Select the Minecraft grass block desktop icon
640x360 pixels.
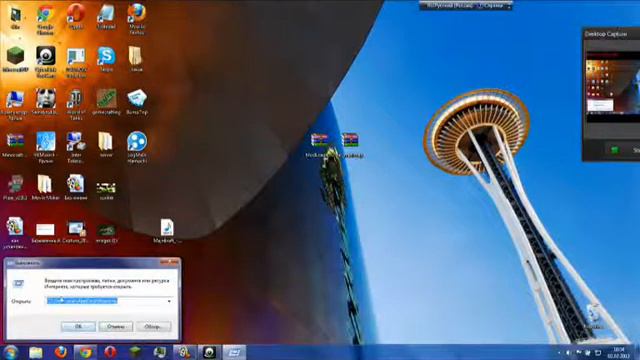coord(15,59)
